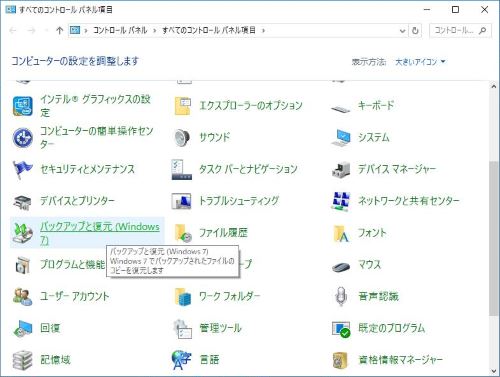Click the コントロール パネル breadcrumb

point(120,30)
